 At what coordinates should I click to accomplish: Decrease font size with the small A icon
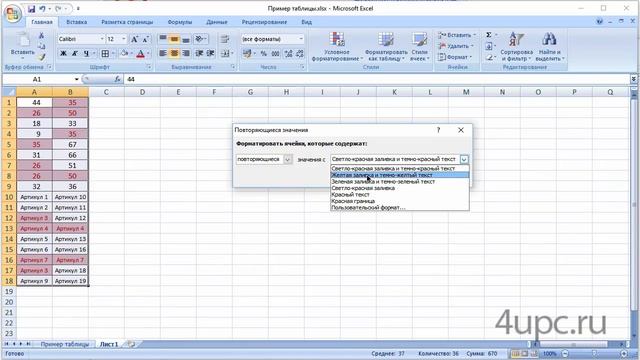point(145,39)
